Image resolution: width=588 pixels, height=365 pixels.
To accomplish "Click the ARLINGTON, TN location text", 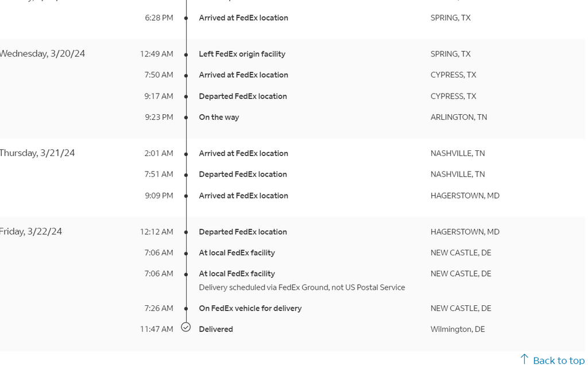I will coord(459,117).
